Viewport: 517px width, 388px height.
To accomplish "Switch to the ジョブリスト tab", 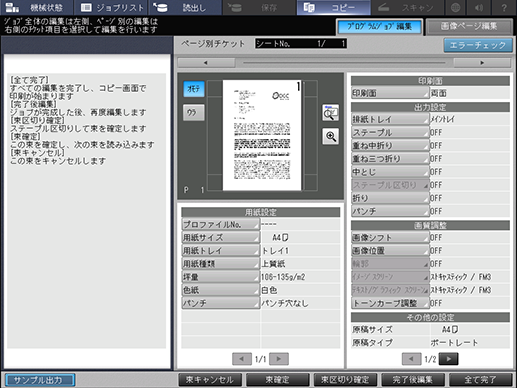I will 112,7.
